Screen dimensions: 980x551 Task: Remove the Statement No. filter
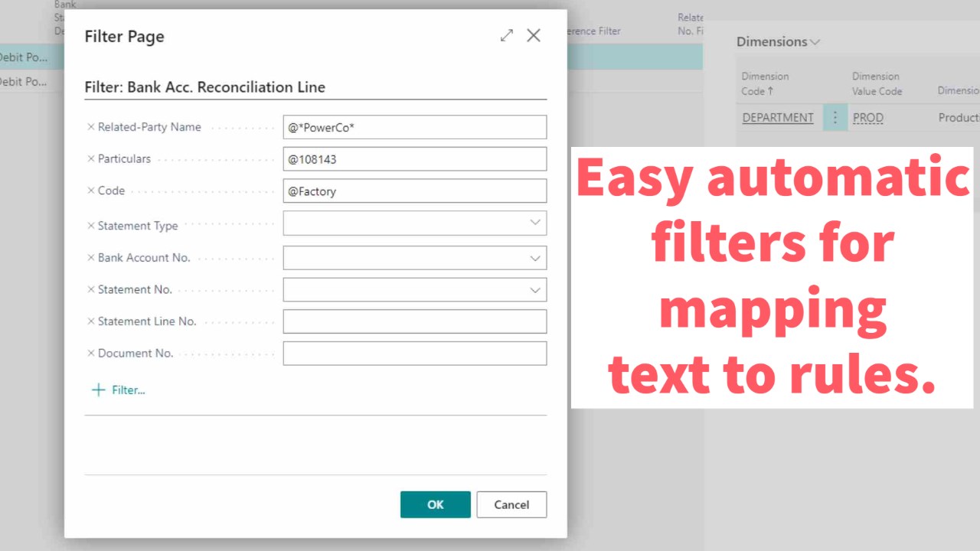(x=91, y=289)
